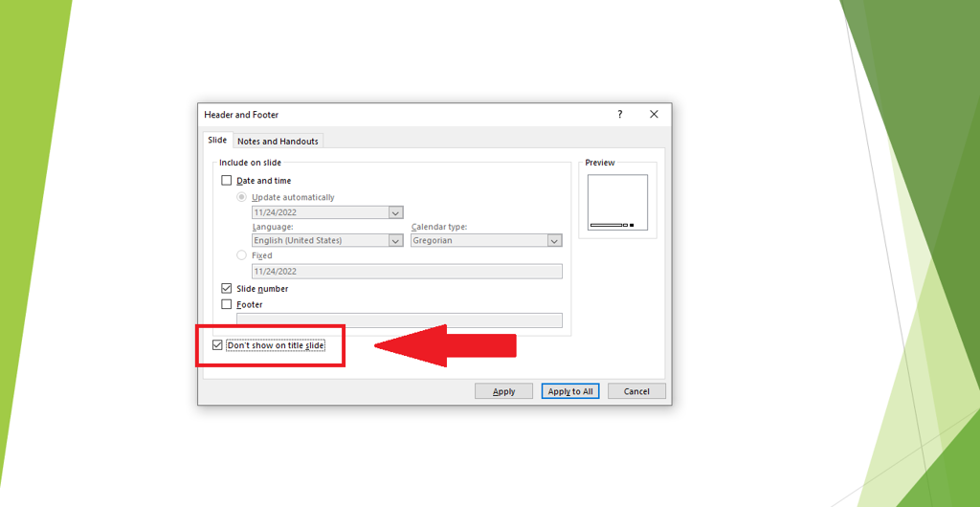Expand the 11/24/2022 date format dropdown

(x=395, y=213)
